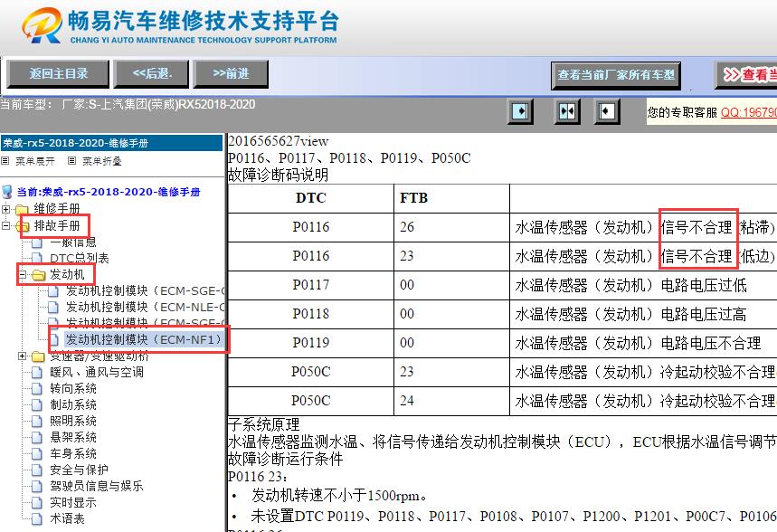This screenshot has height=532, width=777.
Task: Click the expand-right-pane layout icon with left arrow
Action: [x=607, y=111]
